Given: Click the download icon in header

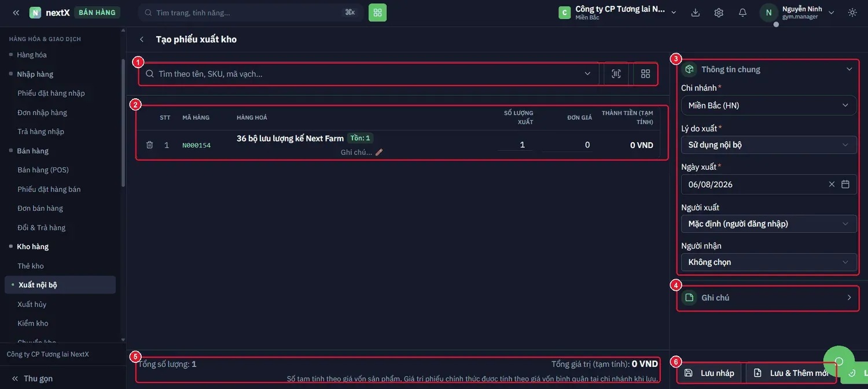Looking at the screenshot, I should pyautogui.click(x=696, y=13).
